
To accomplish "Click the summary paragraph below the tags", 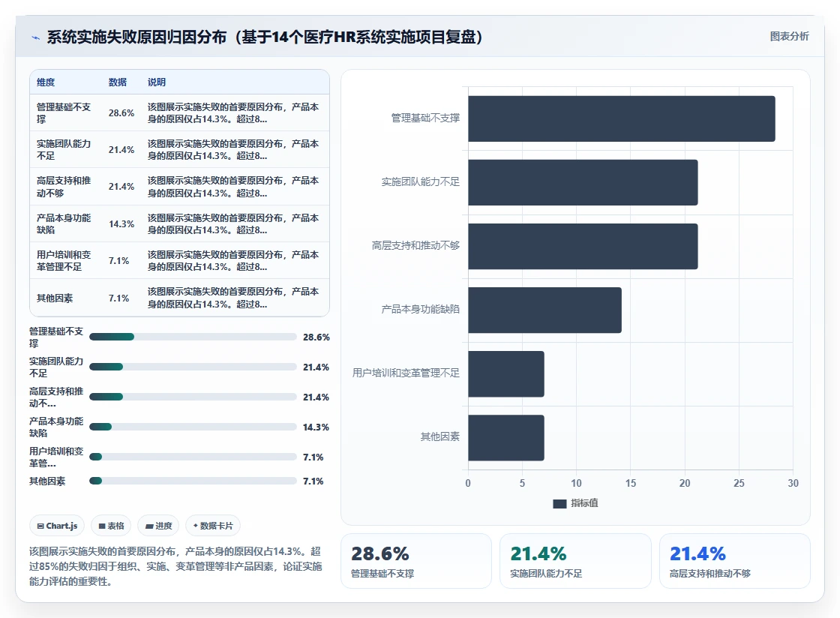I will coord(175,566).
